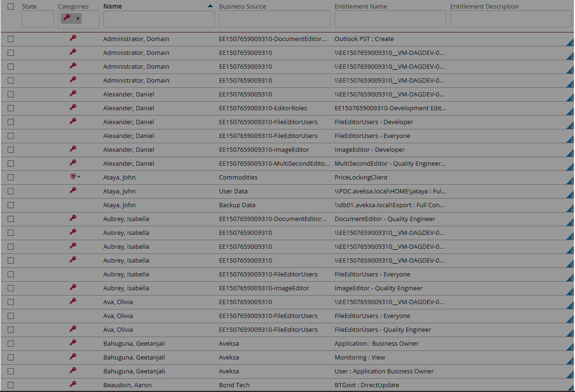Check the row checkbox for Ataya John's Commodities entry
The height and width of the screenshot is (392, 575).
[11, 177]
